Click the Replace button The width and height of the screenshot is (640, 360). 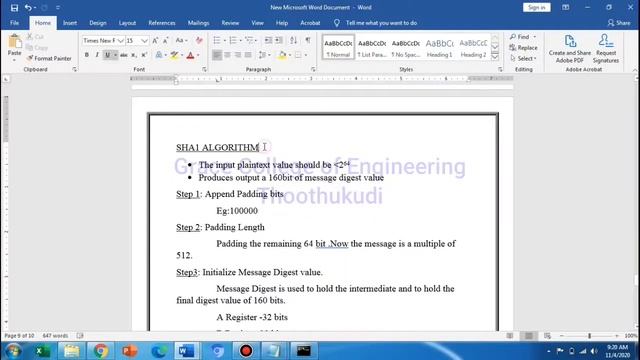[x=523, y=48]
